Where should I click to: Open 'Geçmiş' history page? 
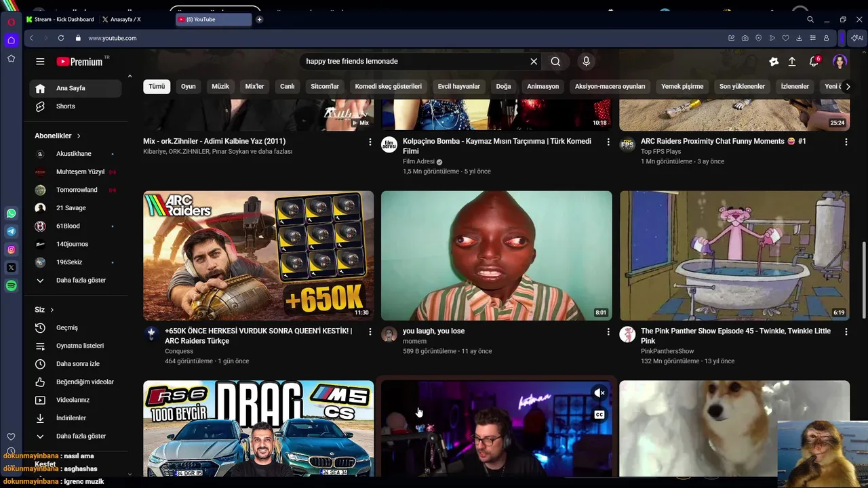coord(76,327)
